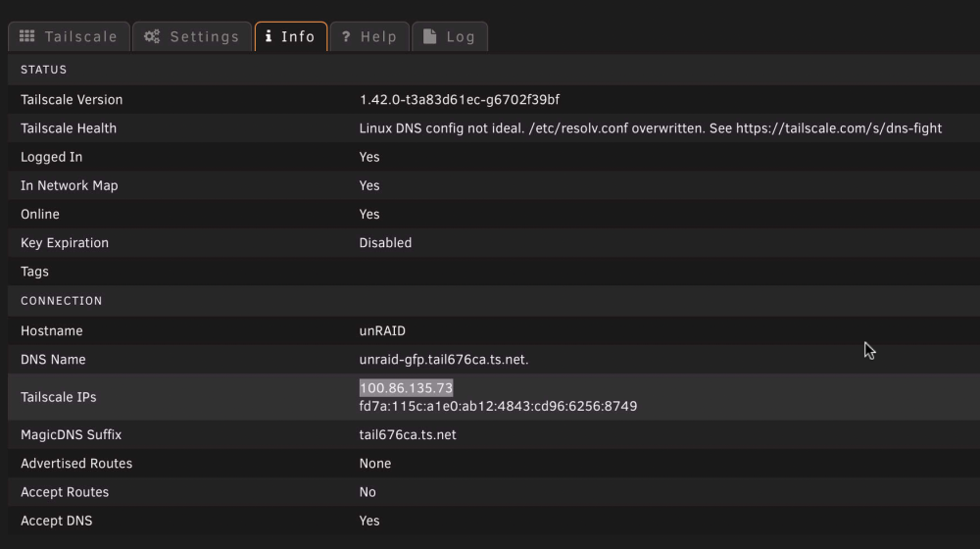Open the Help tab
This screenshot has height=549, width=980.
pos(369,36)
